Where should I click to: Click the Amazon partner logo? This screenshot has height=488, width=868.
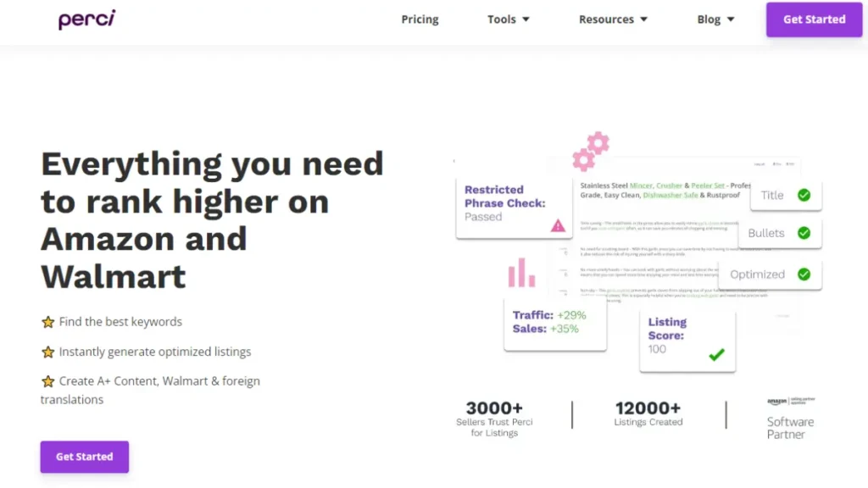click(791, 401)
